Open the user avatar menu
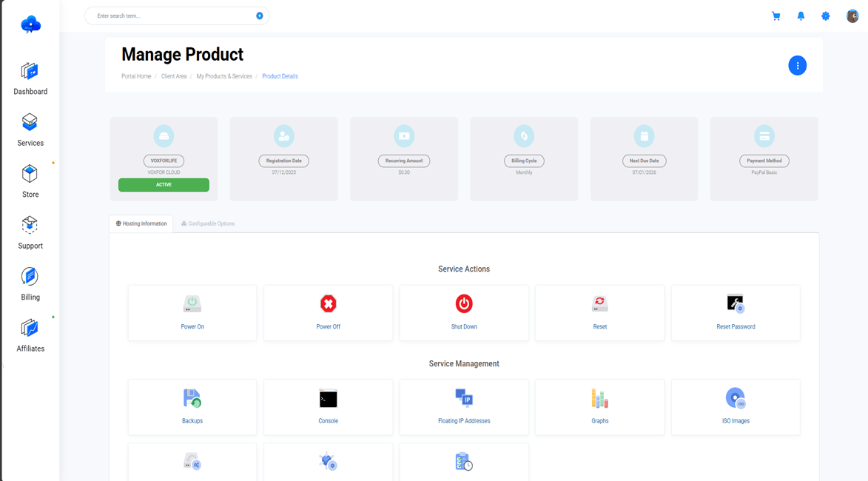This screenshot has height=481, width=868. 852,16
